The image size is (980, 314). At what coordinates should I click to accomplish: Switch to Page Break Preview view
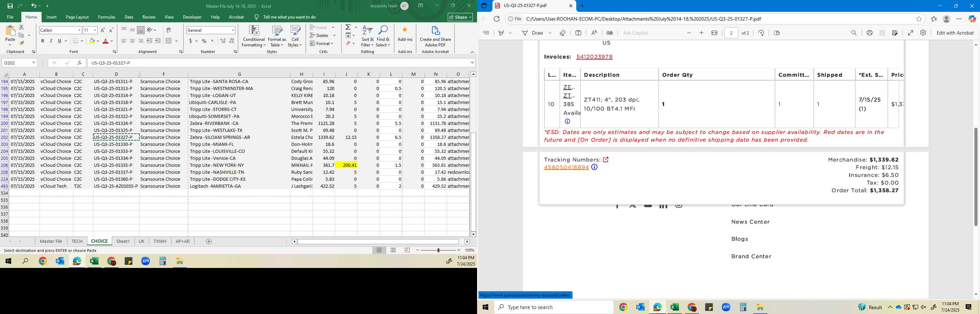coord(407,250)
